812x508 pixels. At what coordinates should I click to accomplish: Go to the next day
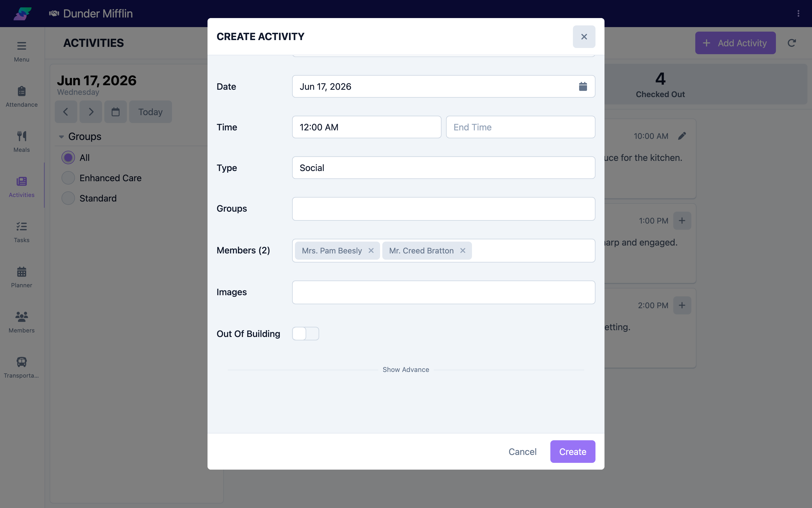point(91,112)
